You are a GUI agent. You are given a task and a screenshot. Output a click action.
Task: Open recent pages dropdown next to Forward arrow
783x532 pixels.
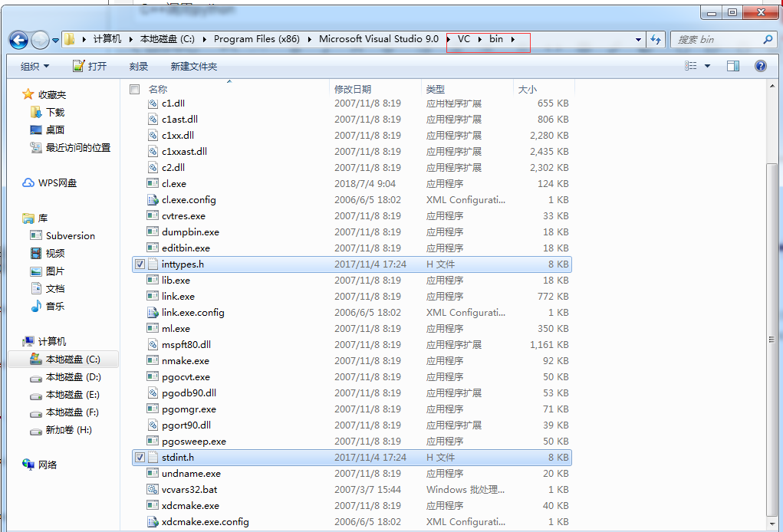coord(55,41)
